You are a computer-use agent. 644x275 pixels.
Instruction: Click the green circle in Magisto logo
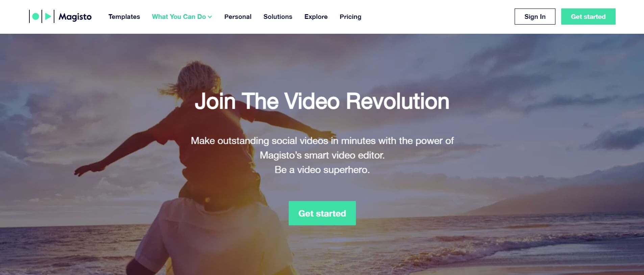(x=35, y=17)
